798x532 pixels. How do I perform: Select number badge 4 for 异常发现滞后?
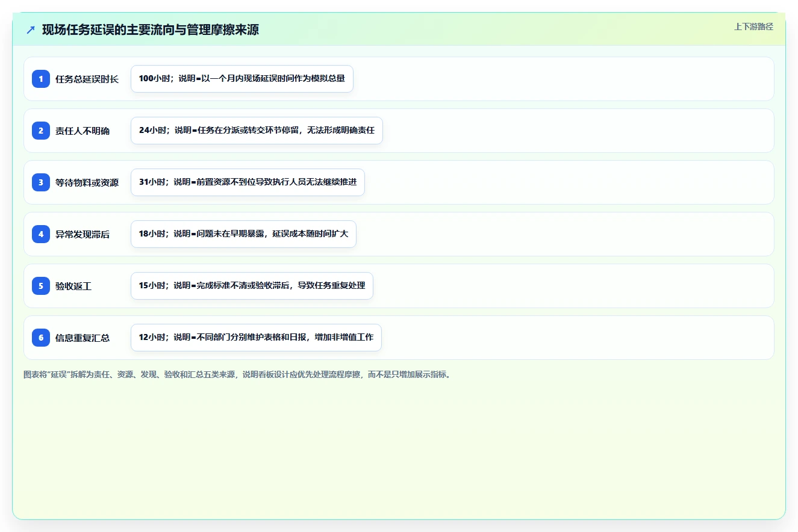41,234
